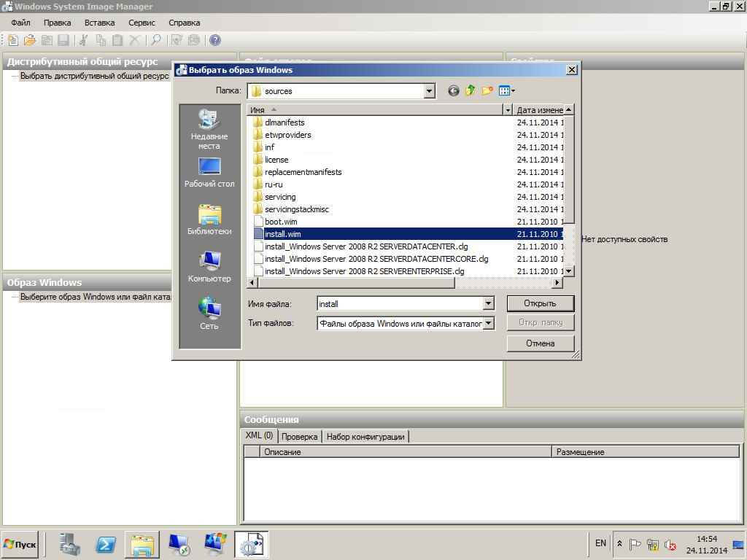Open Windows Explorer from the taskbar
This screenshot has width=747, height=560.
click(142, 544)
